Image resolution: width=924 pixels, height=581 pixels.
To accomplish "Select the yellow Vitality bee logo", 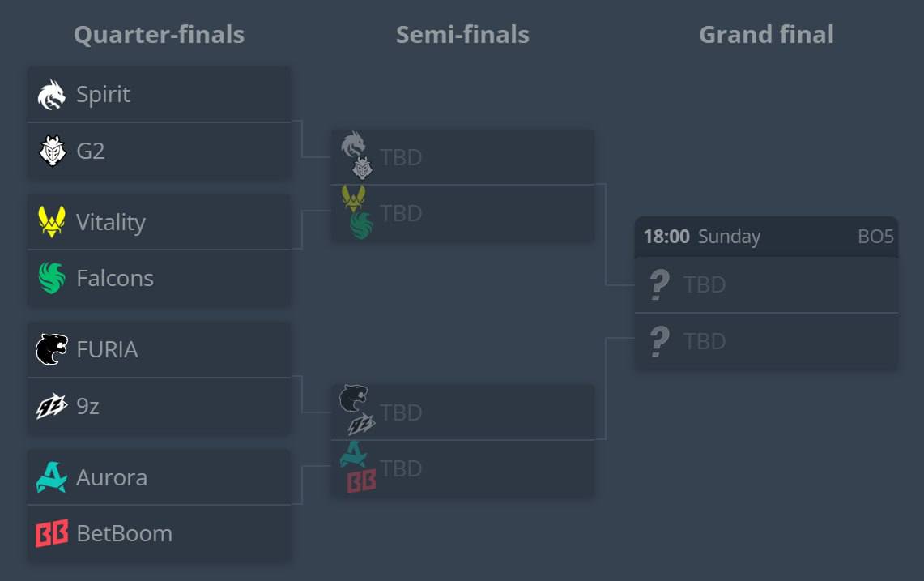I will 52,222.
